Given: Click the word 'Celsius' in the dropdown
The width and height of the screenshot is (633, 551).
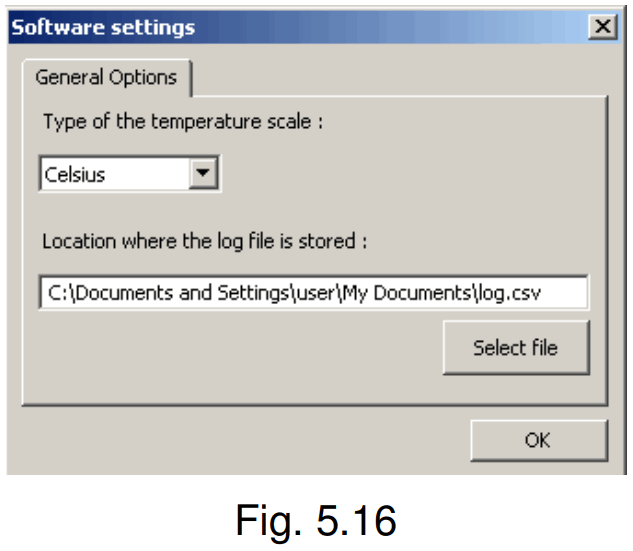Looking at the screenshot, I should (x=76, y=175).
